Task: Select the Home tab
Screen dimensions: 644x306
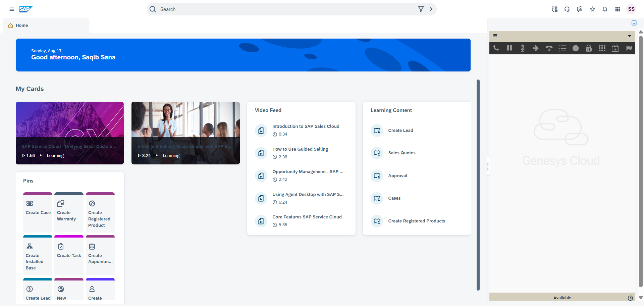Action: click(x=22, y=25)
